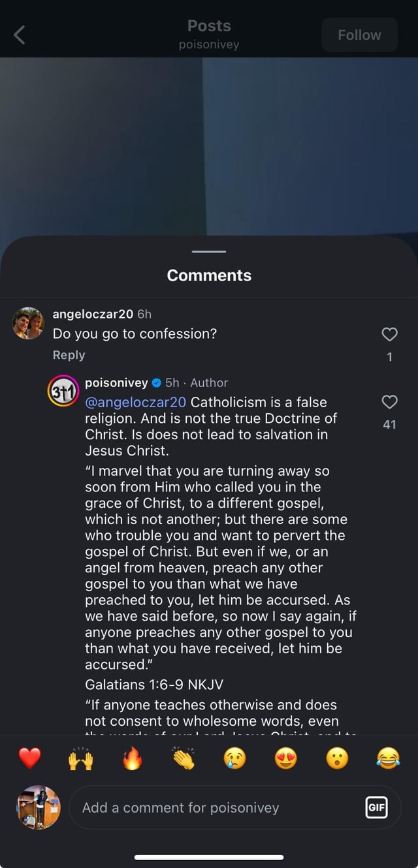This screenshot has width=418, height=868.
Task: React with crying face emoji
Action: click(x=234, y=758)
